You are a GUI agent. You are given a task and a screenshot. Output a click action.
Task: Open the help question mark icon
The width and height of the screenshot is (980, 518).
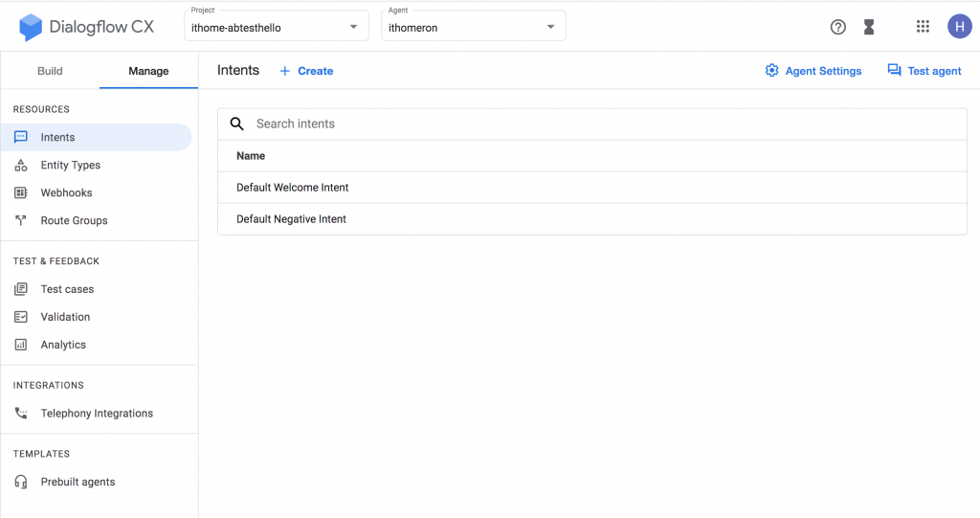point(838,27)
